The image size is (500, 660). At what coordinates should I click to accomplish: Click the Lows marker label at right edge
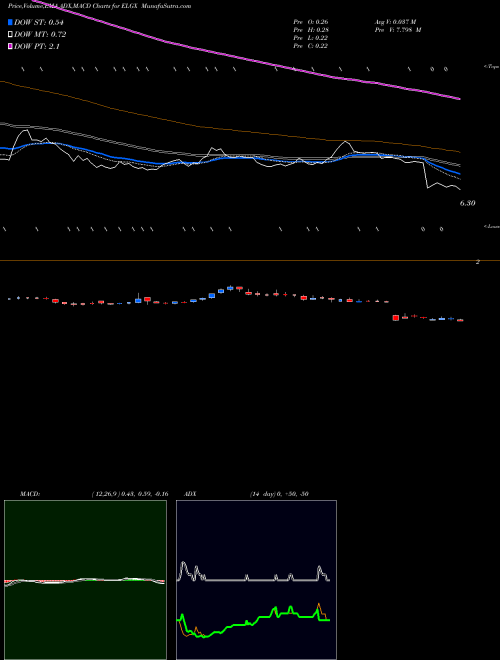pyautogui.click(x=492, y=226)
